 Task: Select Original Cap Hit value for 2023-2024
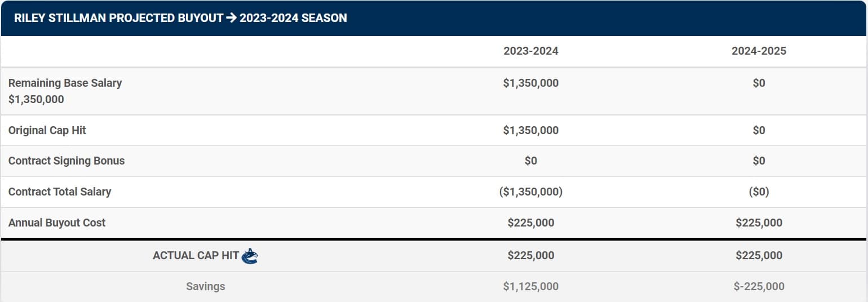(530, 130)
